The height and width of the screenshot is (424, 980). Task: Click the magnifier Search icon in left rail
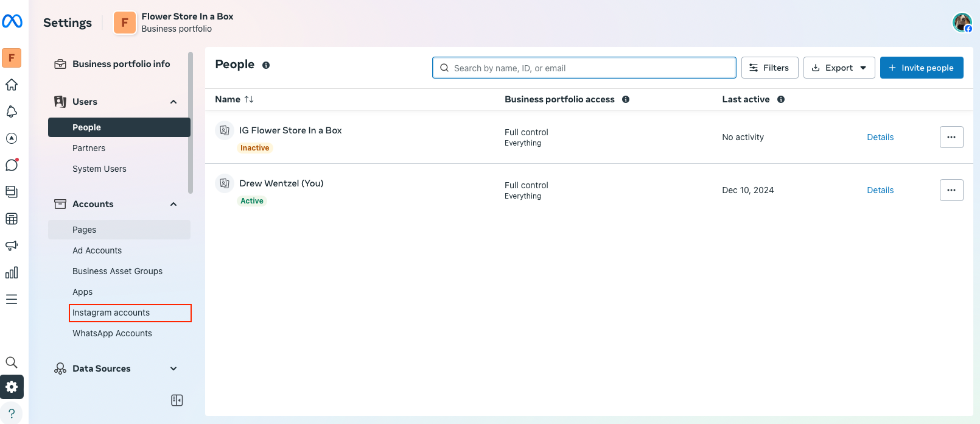coord(12,362)
